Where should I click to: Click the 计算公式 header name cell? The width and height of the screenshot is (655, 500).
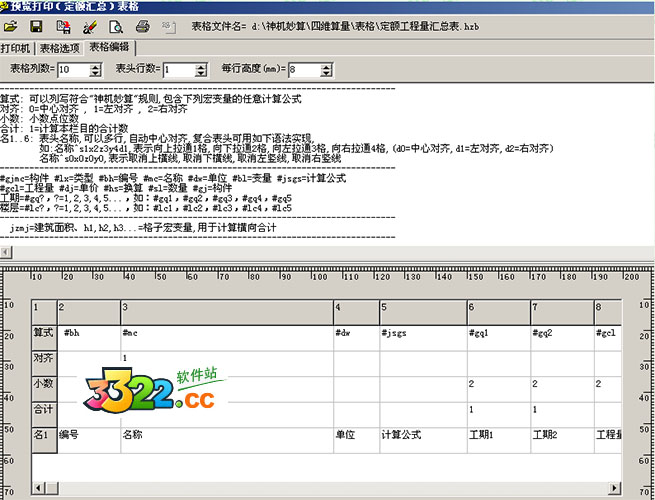pos(424,440)
